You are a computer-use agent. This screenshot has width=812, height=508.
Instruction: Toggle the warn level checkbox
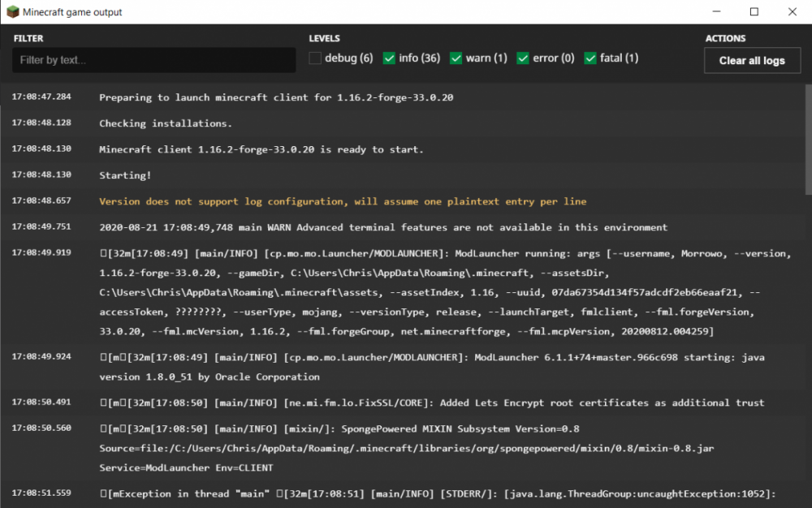(456, 58)
